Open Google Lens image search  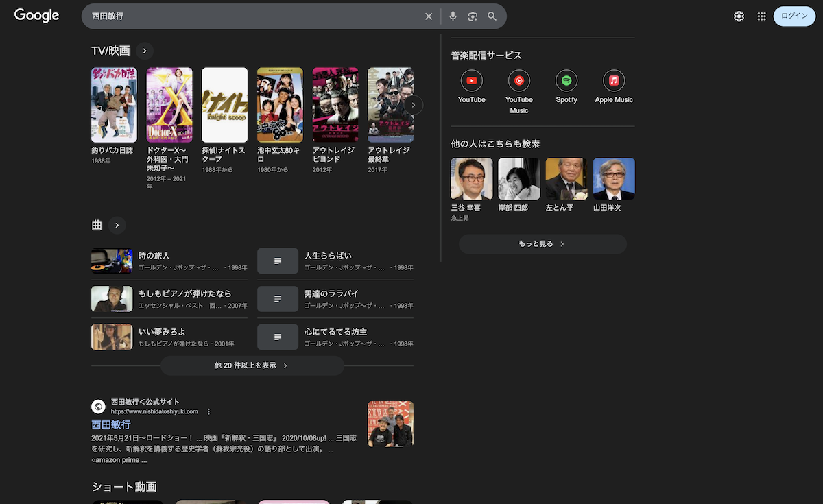coord(473,16)
